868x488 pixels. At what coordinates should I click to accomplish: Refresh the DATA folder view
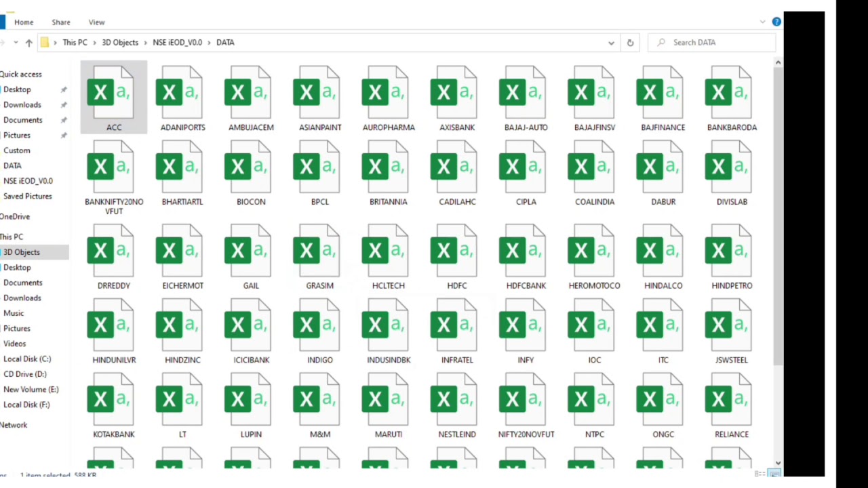[x=630, y=43]
